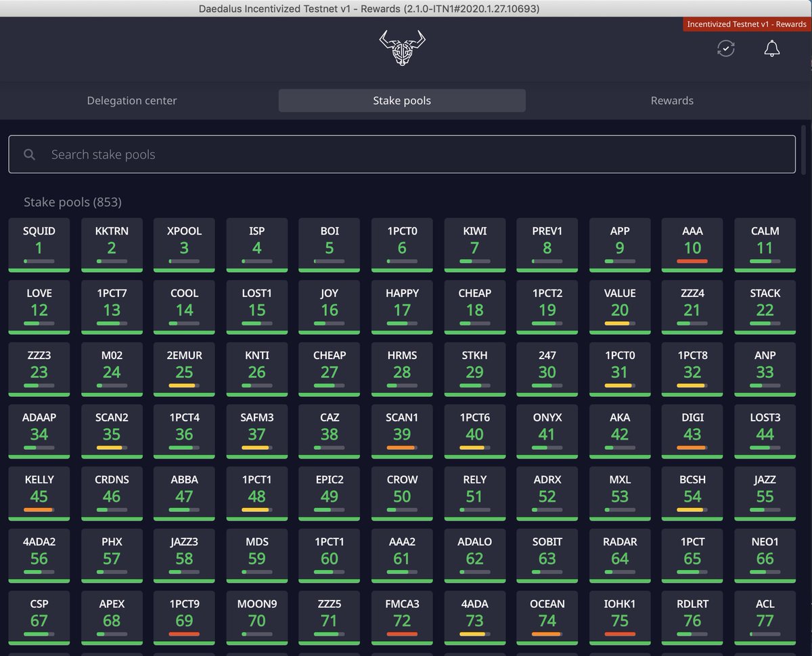Open the NEO1 pool ranked 66
Image resolution: width=812 pixels, height=656 pixels.
pyautogui.click(x=765, y=556)
